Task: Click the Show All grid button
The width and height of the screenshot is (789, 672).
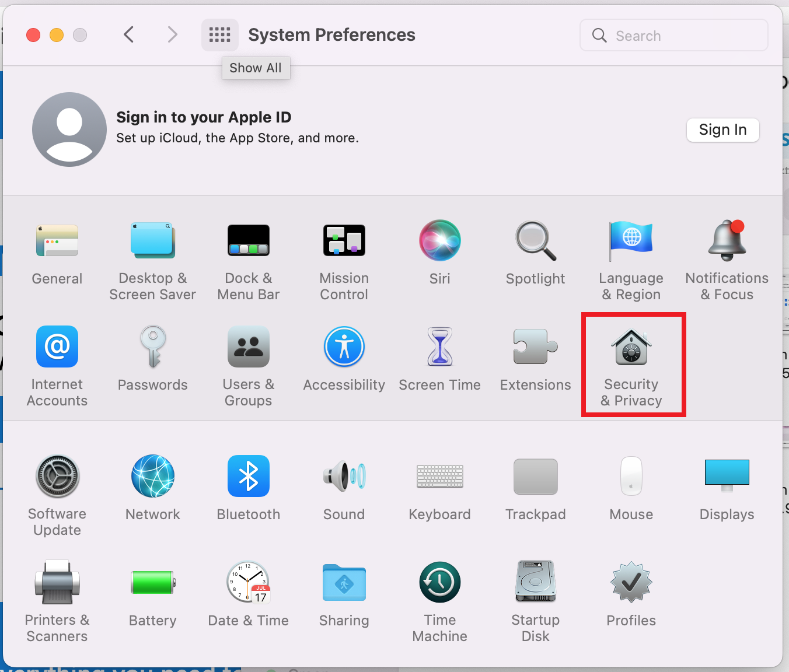Action: (x=220, y=35)
